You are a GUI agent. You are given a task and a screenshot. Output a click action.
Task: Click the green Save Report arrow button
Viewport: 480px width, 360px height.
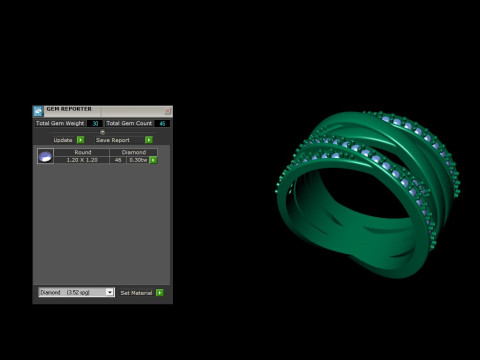pos(149,140)
